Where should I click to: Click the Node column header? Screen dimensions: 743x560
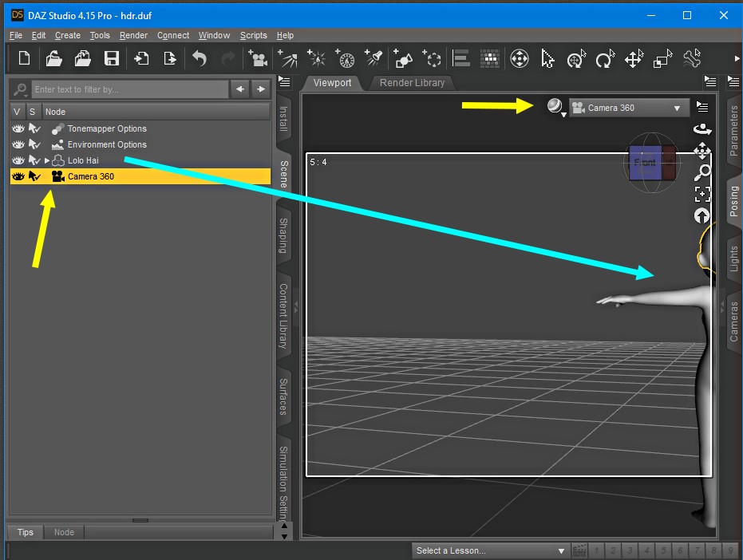point(156,112)
